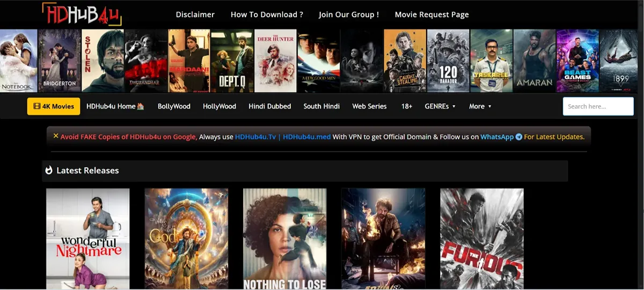Go to Movie Request Page
644x290 pixels.
432,15
